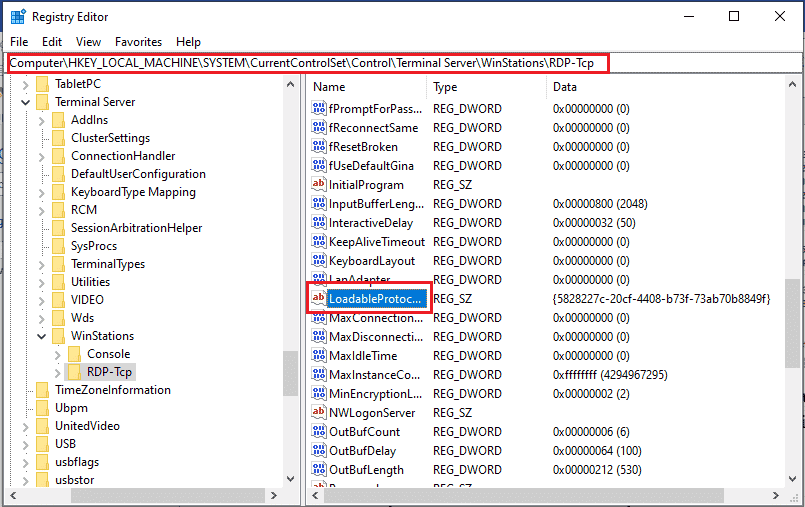Click the TabletPC folder icon
Screen dimensions: 805x507
pyautogui.click(x=43, y=84)
